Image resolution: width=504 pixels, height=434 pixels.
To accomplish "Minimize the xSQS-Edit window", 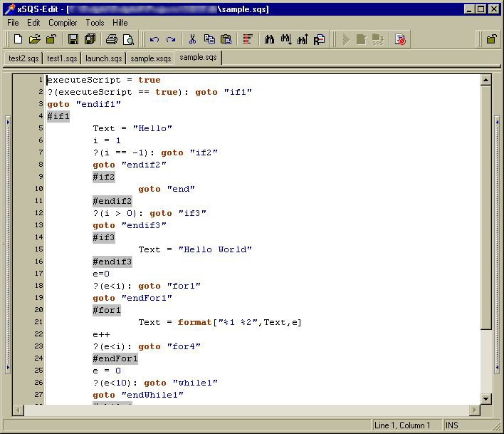I will (470, 9).
